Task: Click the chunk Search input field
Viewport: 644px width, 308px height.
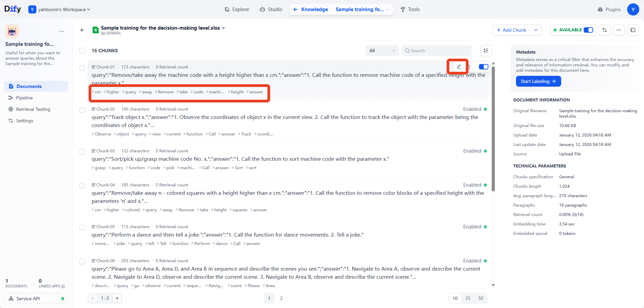Action: click(x=437, y=51)
